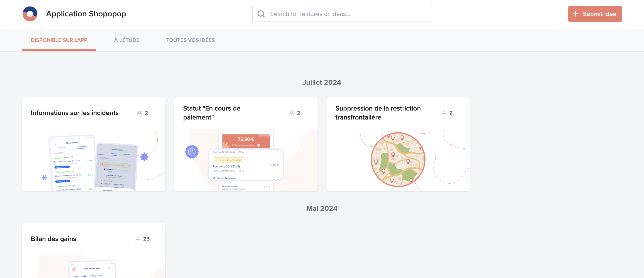Click the magnifier icon in search bar
This screenshot has width=644, height=278.
pyautogui.click(x=261, y=14)
